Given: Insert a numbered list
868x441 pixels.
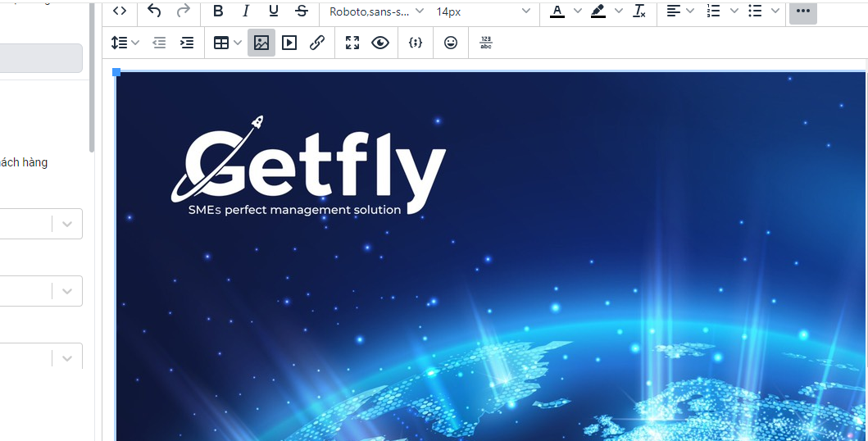Looking at the screenshot, I should pos(714,11).
